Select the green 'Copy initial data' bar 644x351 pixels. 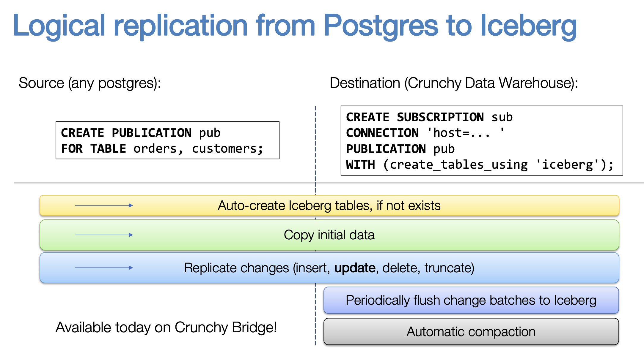[329, 235]
